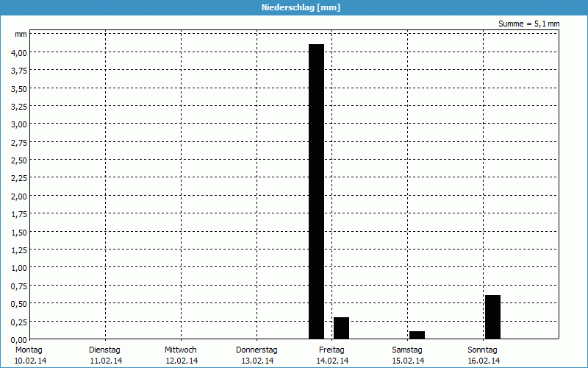The image size is (588, 368).
Task: Click the tallest bar before Freitag
Action: 316,191
